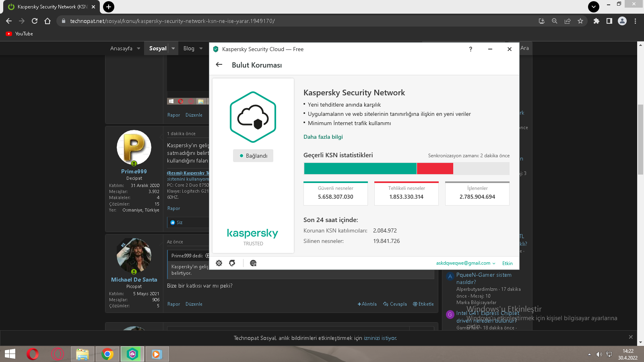Open Prime999 avatar image
Image resolution: width=644 pixels, height=362 pixels.
click(x=134, y=147)
